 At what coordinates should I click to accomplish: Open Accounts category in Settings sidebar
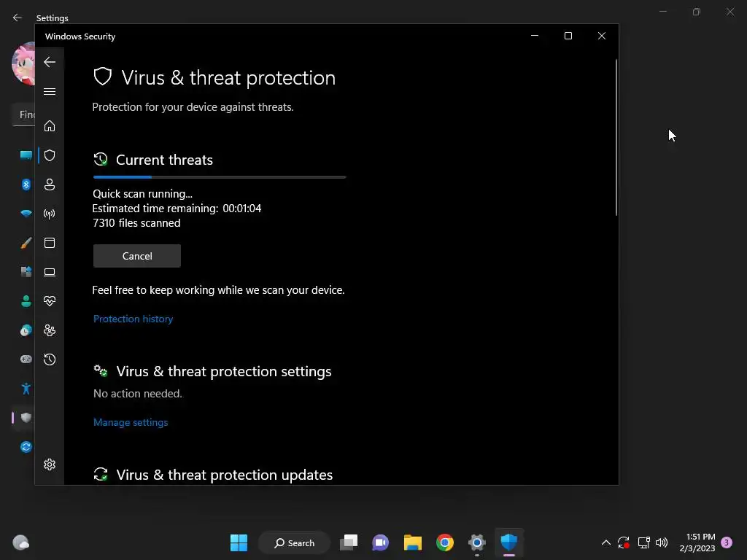pos(26,301)
